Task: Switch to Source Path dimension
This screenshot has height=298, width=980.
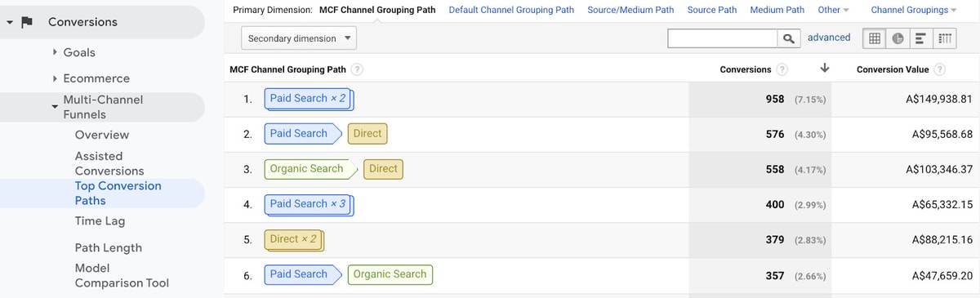Action: [x=712, y=10]
